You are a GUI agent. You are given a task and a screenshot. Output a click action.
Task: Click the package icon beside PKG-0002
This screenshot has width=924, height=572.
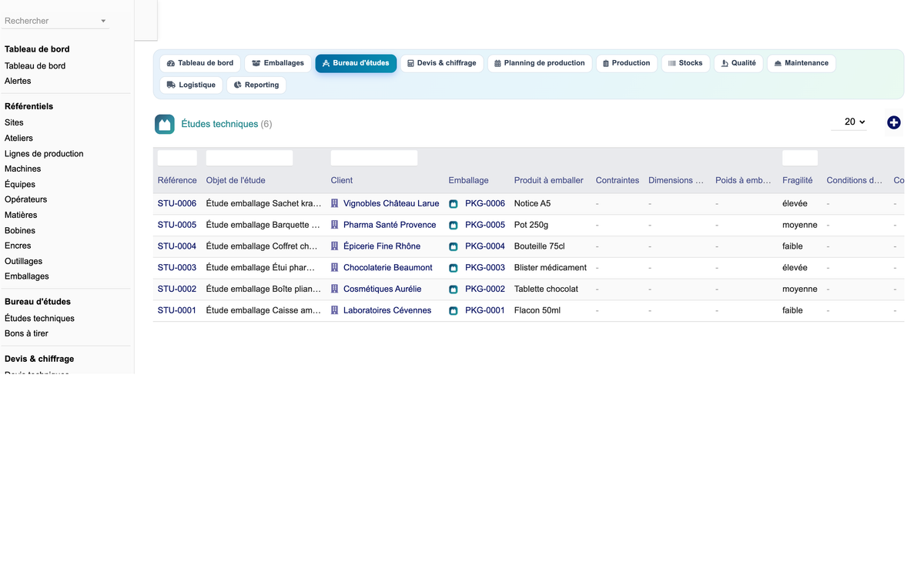[454, 289]
